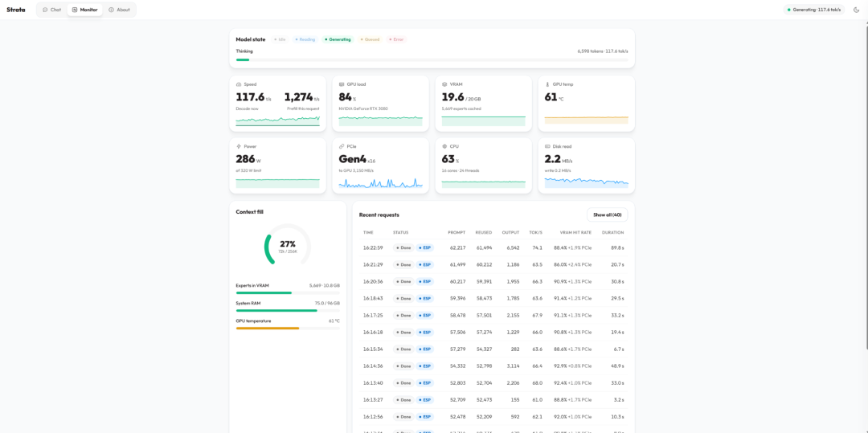Sort by the REUSED column header
The image size is (868, 433).
click(x=484, y=233)
